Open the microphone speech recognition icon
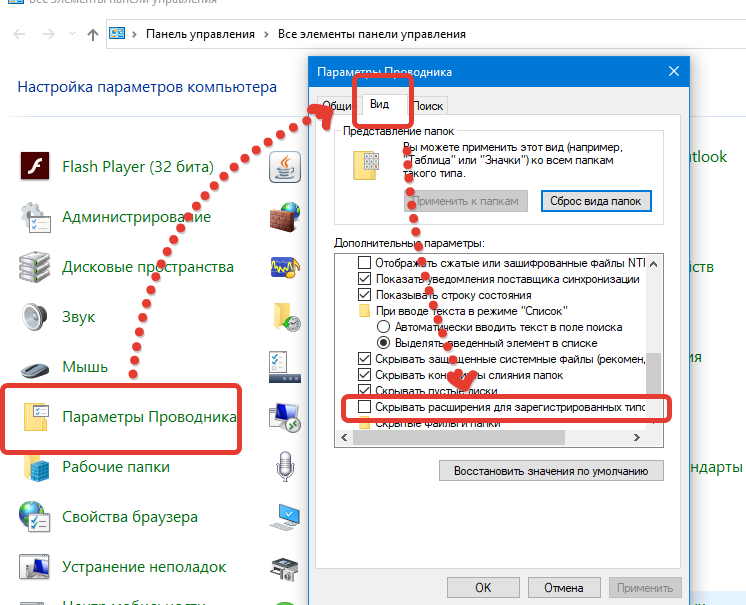The width and height of the screenshot is (746, 605). (285, 467)
